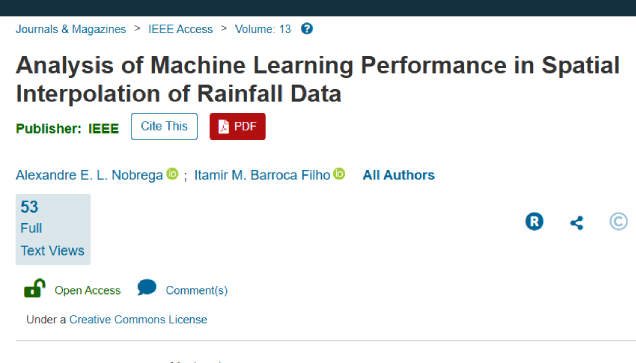Navigate to Volume: 13 breadcrumb
The image size is (636, 363).
point(263,29)
